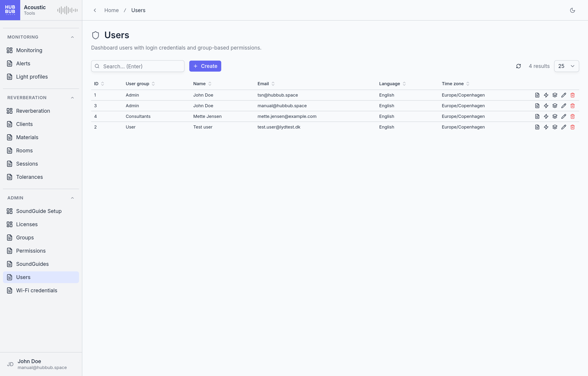Image resolution: width=588 pixels, height=376 pixels.
Task: Sort table by ID column
Action: (x=99, y=84)
